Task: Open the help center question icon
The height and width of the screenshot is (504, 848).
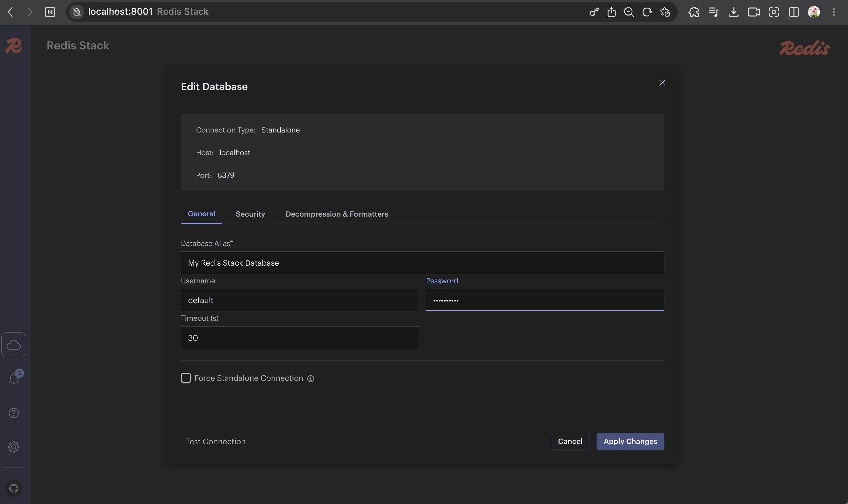Action: [x=14, y=413]
